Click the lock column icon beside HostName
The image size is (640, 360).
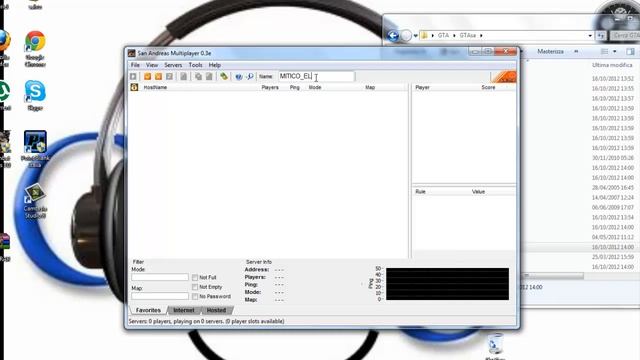[134, 87]
